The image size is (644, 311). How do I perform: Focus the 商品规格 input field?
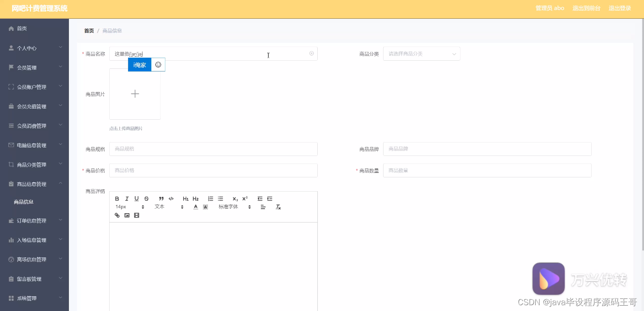(213, 149)
